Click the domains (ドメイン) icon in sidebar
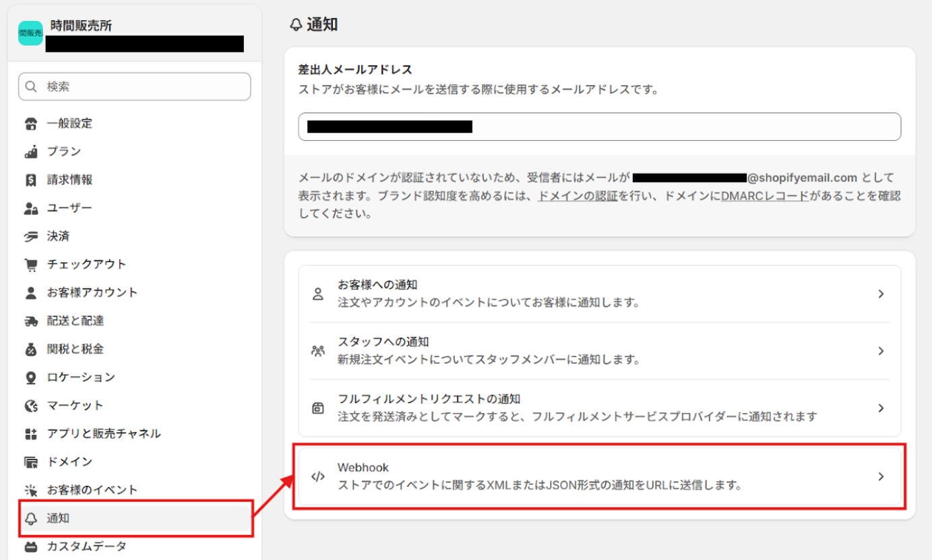The width and height of the screenshot is (932, 560). 30,462
